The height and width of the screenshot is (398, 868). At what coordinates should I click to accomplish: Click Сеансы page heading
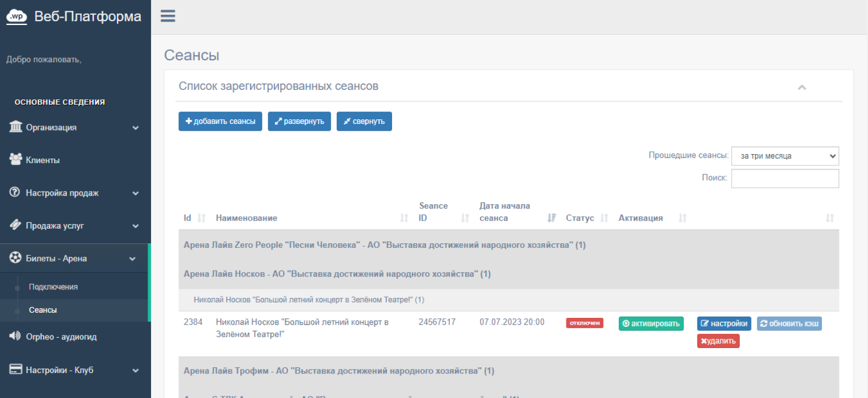191,55
